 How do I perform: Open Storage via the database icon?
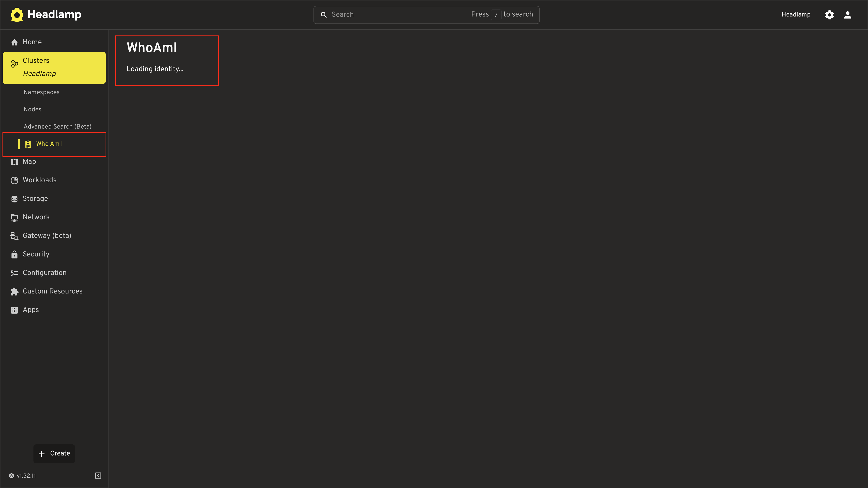(14, 199)
